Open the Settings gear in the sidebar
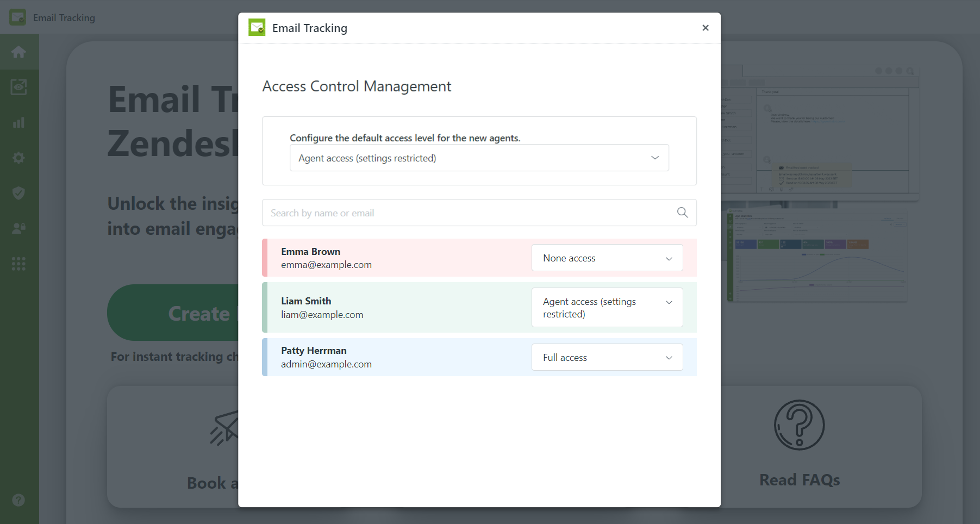 (x=19, y=158)
